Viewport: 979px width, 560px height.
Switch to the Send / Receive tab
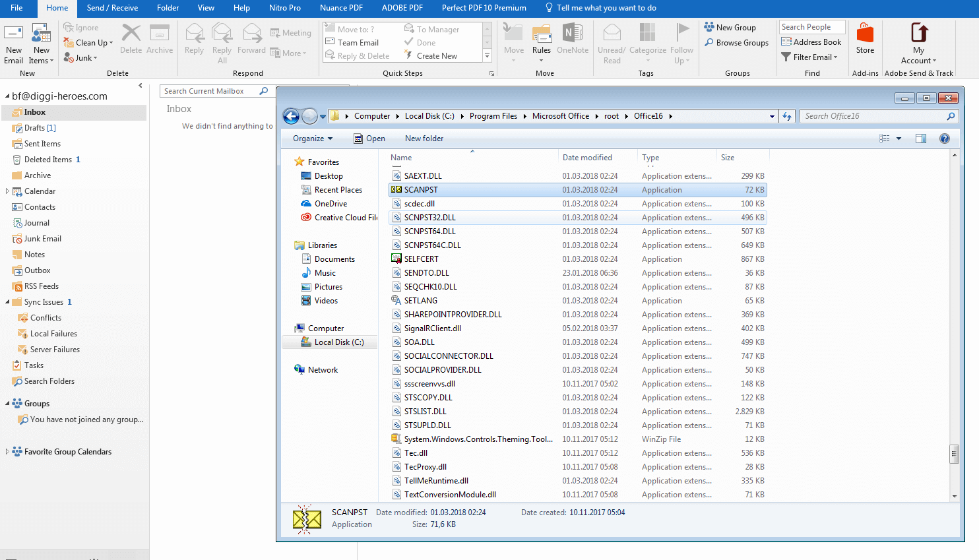111,8
